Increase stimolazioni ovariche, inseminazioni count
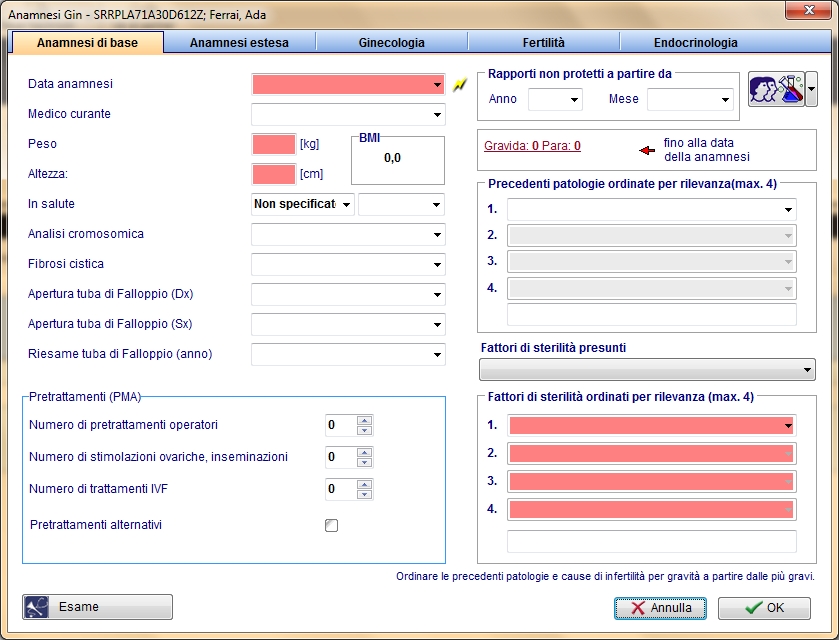 tap(364, 453)
